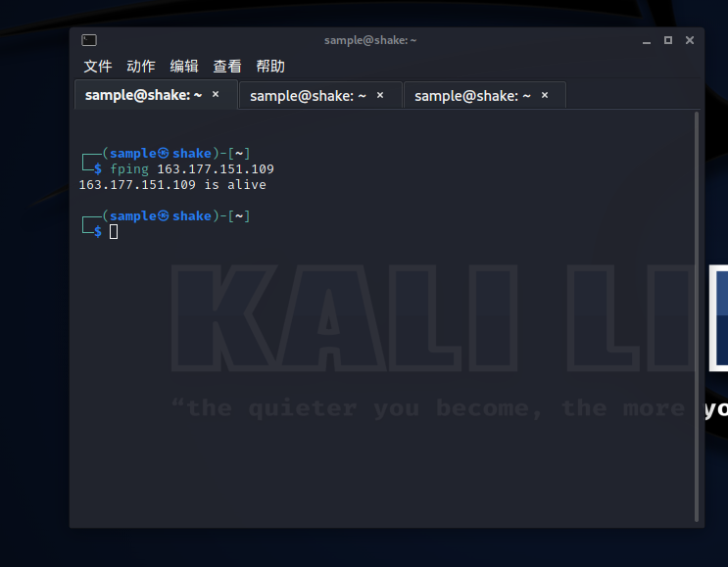Close the third terminal tab
The height and width of the screenshot is (567, 728).
(x=545, y=95)
